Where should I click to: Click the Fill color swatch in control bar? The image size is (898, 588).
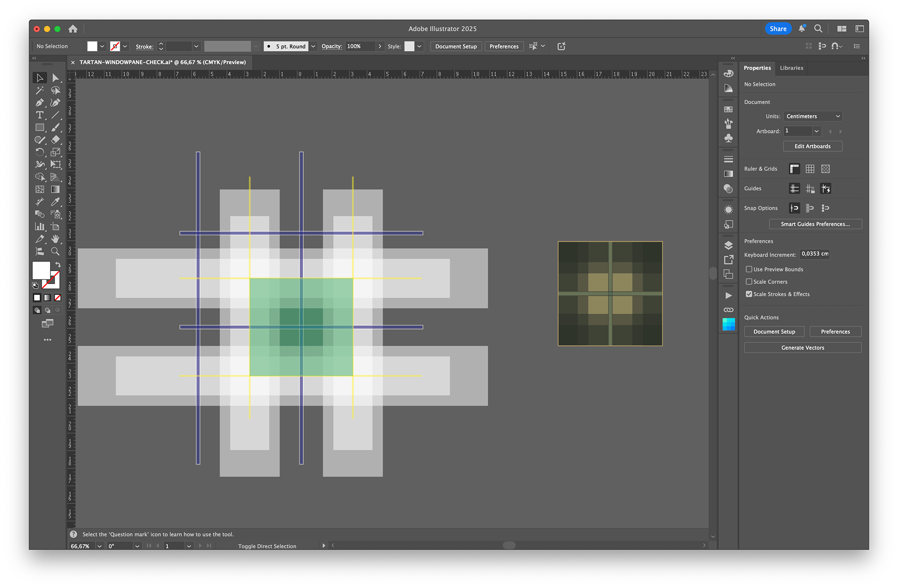pos(92,46)
